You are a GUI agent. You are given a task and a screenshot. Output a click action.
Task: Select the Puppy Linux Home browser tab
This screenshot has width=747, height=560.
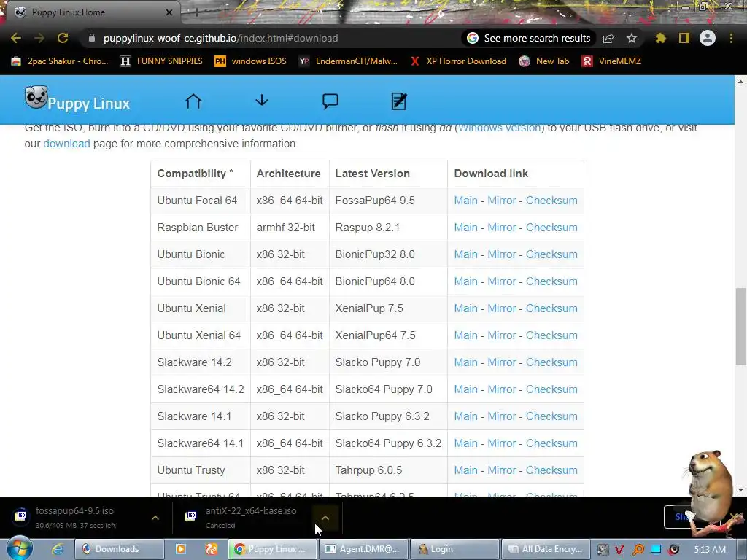tap(90, 12)
